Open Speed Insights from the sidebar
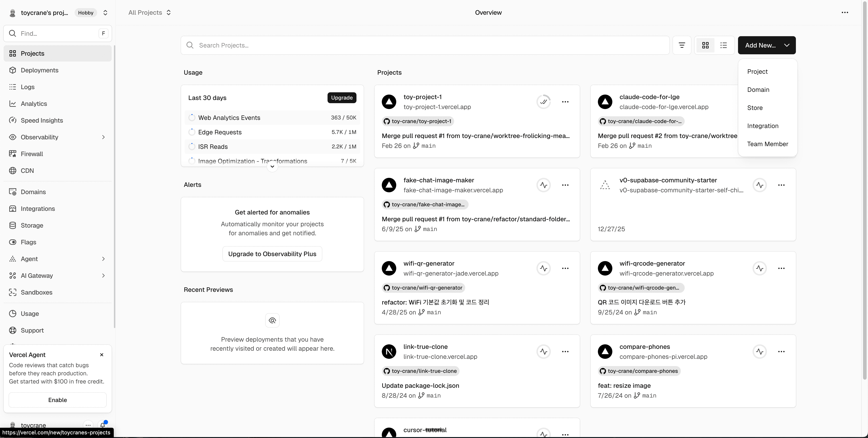868x438 pixels. tap(42, 120)
